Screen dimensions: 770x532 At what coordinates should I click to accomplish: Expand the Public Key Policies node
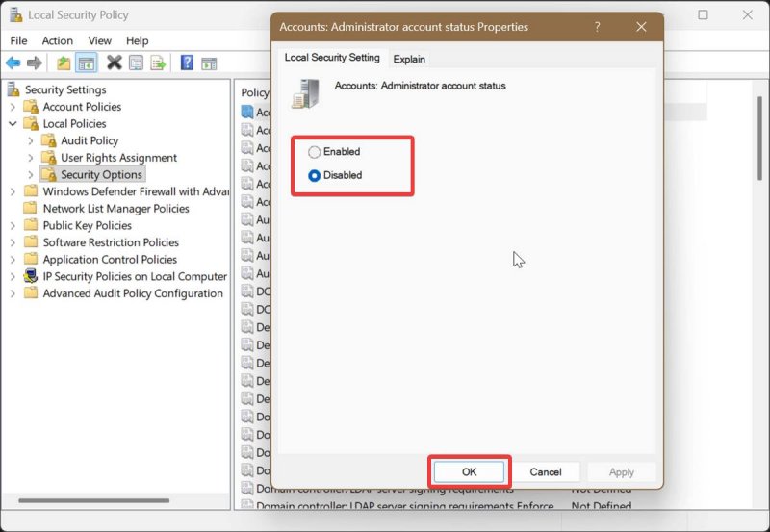point(13,225)
